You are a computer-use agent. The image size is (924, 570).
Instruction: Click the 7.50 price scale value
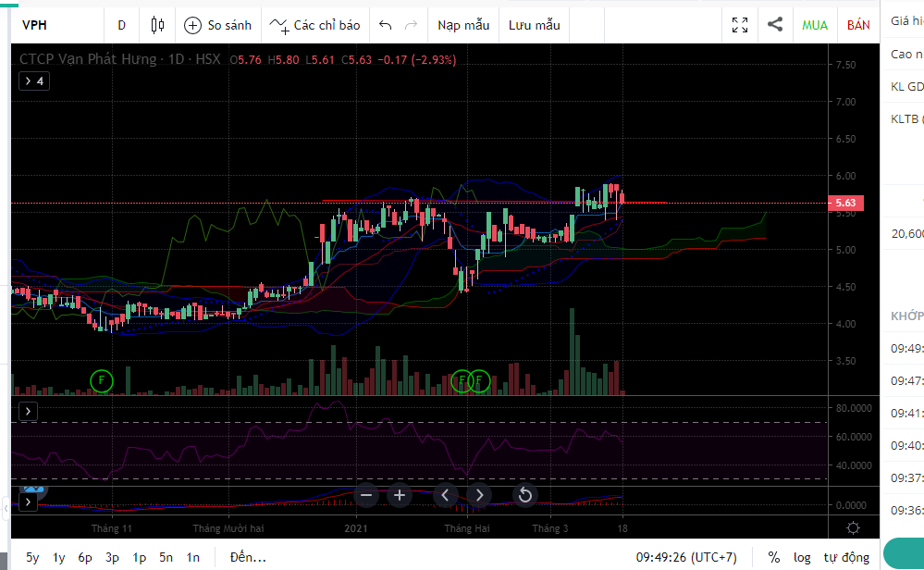(845, 65)
